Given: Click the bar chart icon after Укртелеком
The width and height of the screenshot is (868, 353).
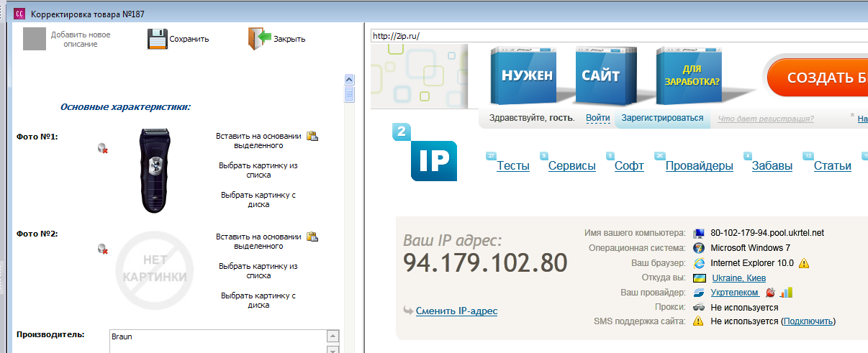Looking at the screenshot, I should (x=786, y=293).
